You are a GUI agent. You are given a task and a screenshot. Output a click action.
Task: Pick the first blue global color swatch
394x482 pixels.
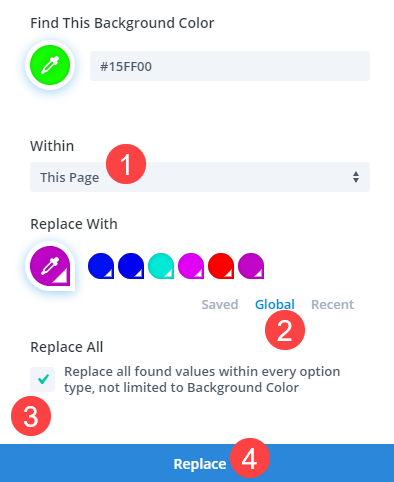pos(101,266)
